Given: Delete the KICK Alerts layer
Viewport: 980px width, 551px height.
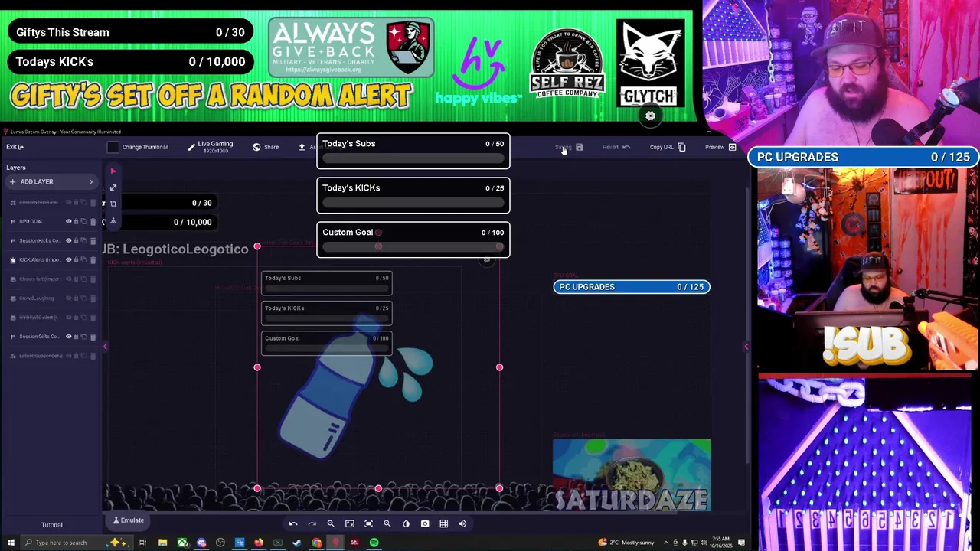Looking at the screenshot, I should tap(93, 260).
